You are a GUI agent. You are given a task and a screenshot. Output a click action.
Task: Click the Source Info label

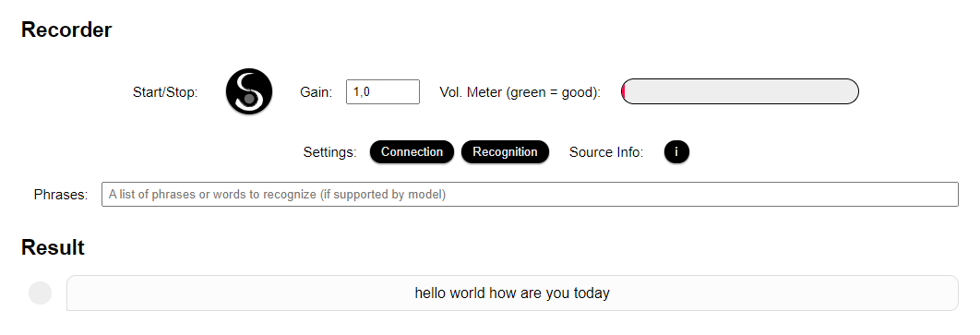pos(606,152)
